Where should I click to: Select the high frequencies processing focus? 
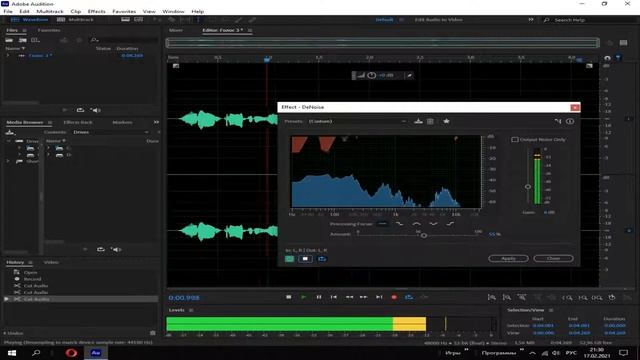click(x=450, y=224)
